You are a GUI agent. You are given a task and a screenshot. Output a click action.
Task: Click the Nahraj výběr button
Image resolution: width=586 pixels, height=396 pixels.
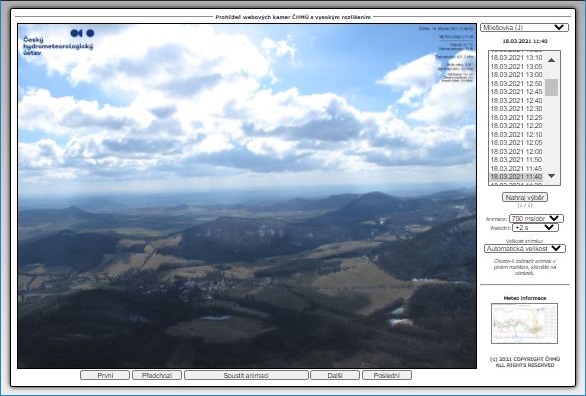click(x=525, y=197)
